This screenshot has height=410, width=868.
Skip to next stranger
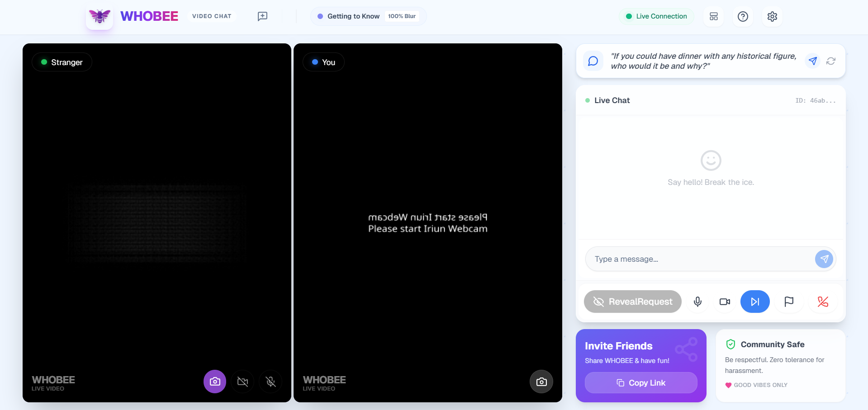click(x=755, y=302)
